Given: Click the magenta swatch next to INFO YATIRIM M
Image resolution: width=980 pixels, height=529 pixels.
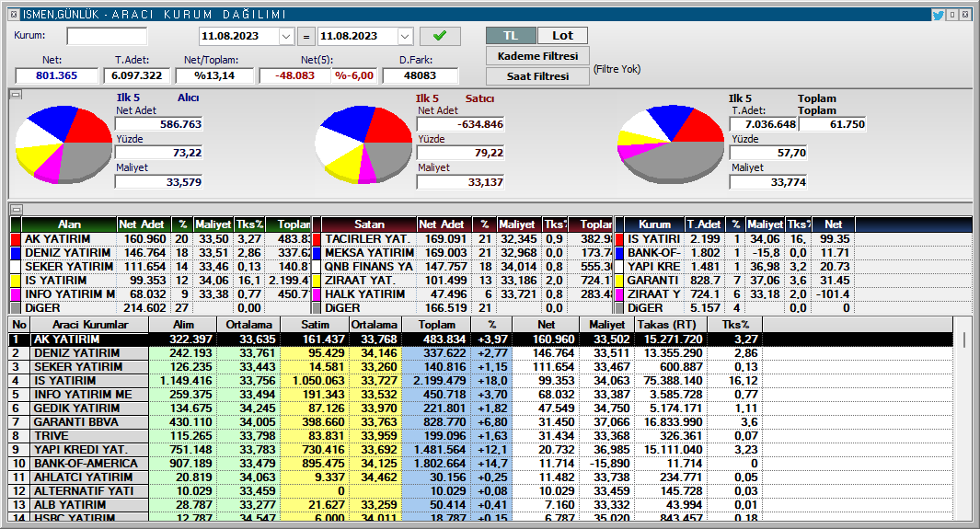Looking at the screenshot, I should click(x=16, y=294).
